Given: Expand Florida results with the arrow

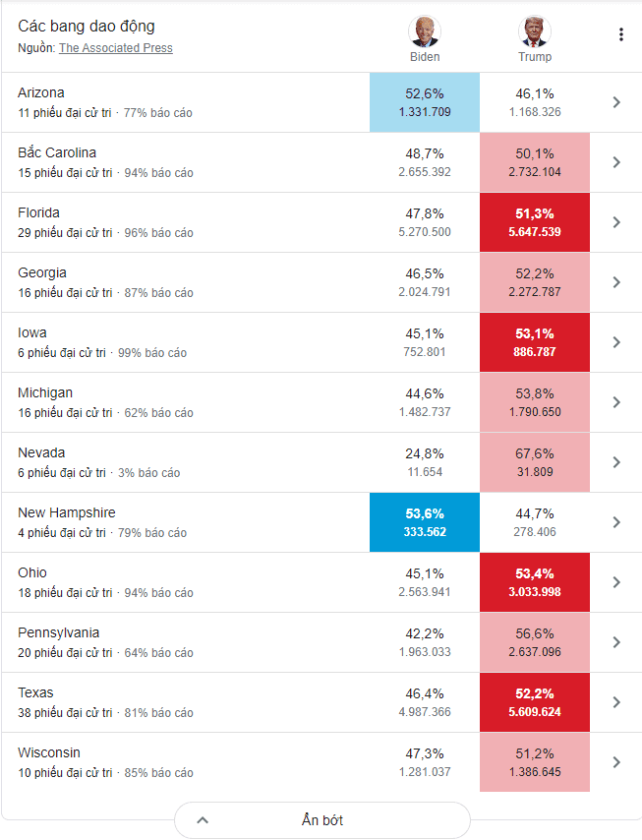Looking at the screenshot, I should click(616, 222).
